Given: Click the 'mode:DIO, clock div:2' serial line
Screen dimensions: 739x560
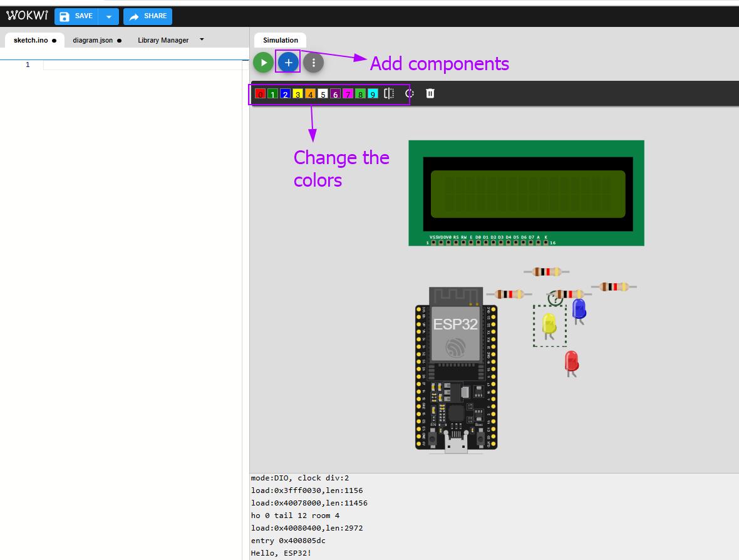Looking at the screenshot, I should coord(300,478).
